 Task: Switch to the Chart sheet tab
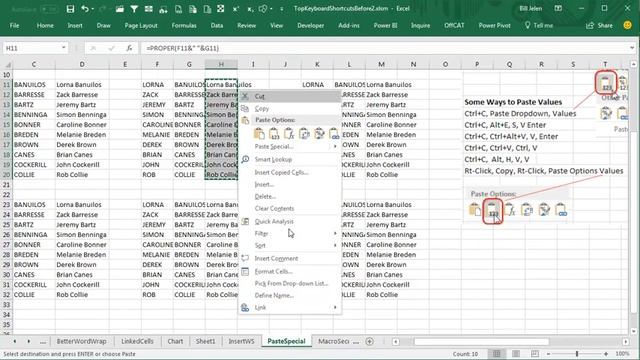pos(175,341)
